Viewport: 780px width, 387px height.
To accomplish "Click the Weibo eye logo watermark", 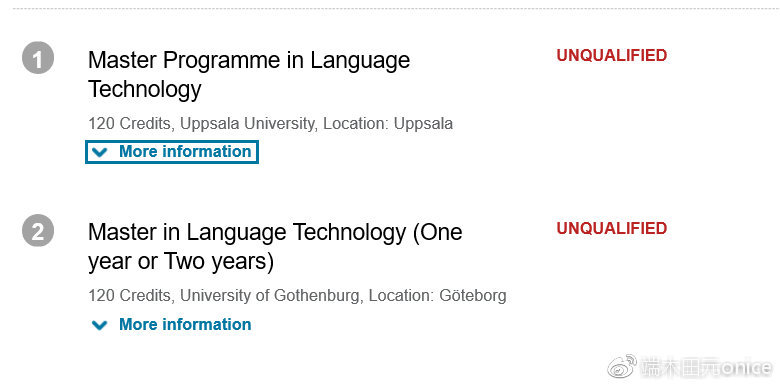I will coord(621,367).
